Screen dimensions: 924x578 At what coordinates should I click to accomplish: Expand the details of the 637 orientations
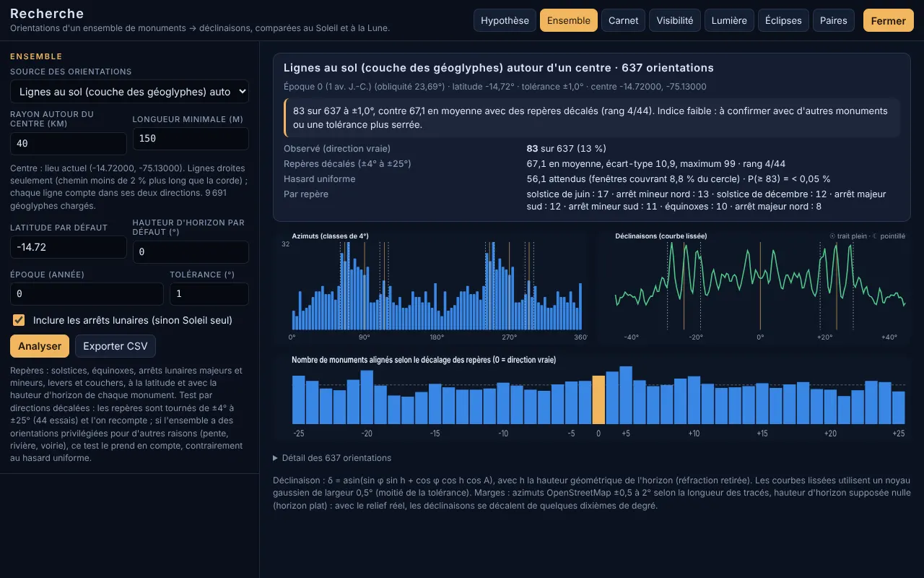point(332,458)
